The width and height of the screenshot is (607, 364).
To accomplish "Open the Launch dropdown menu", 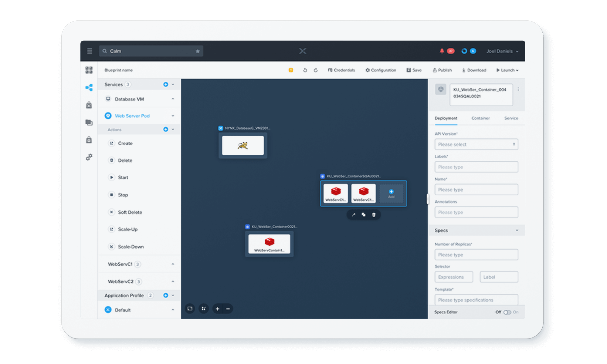I will [x=507, y=70].
